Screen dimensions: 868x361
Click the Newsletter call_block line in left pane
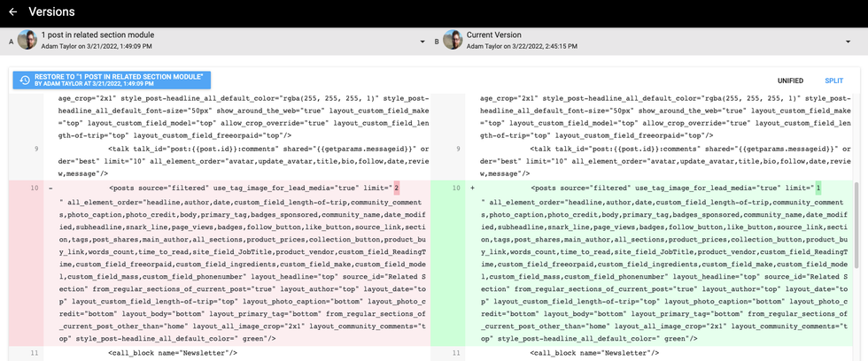(174, 353)
